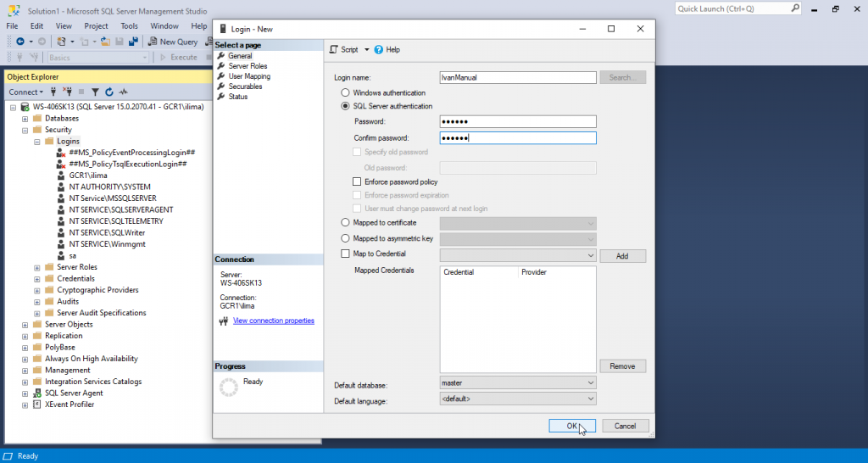The height and width of the screenshot is (463, 868).
Task: Click the Remove credential button
Action: coord(623,366)
